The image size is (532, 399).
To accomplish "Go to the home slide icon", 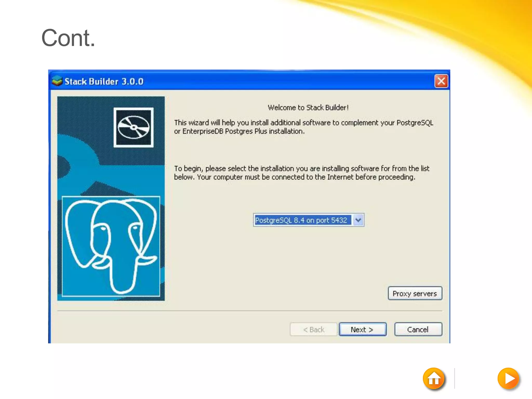I will click(x=434, y=379).
